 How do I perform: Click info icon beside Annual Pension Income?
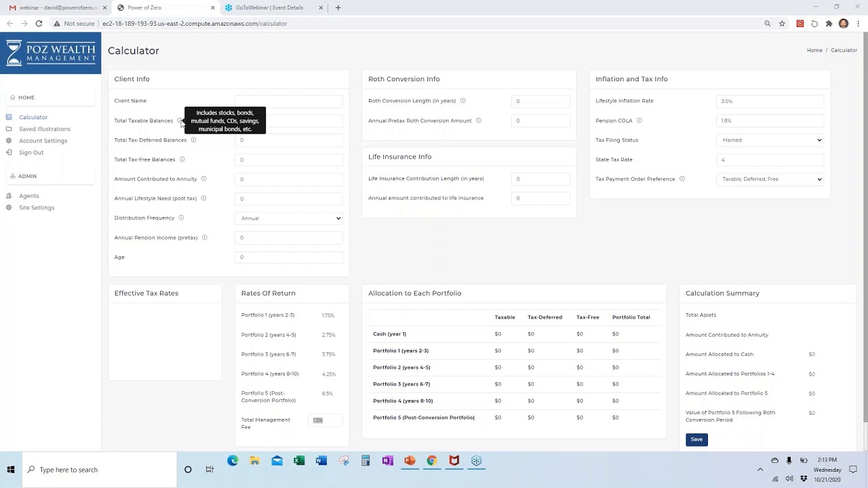click(x=204, y=238)
